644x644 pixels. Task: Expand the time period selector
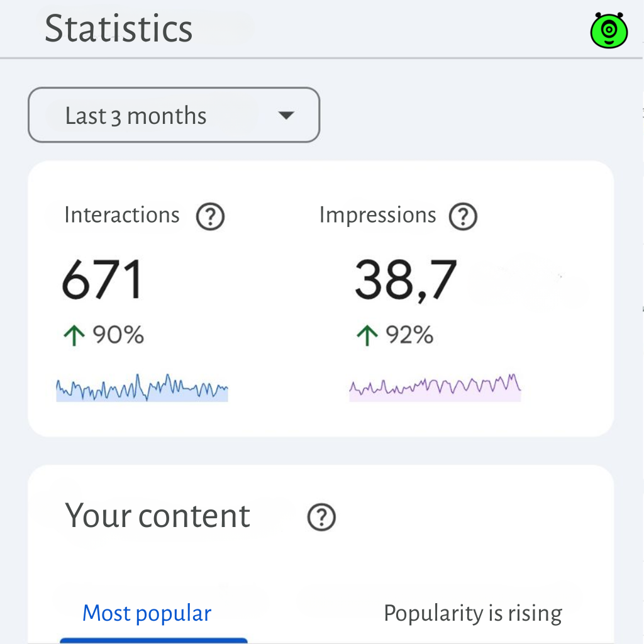point(174,115)
